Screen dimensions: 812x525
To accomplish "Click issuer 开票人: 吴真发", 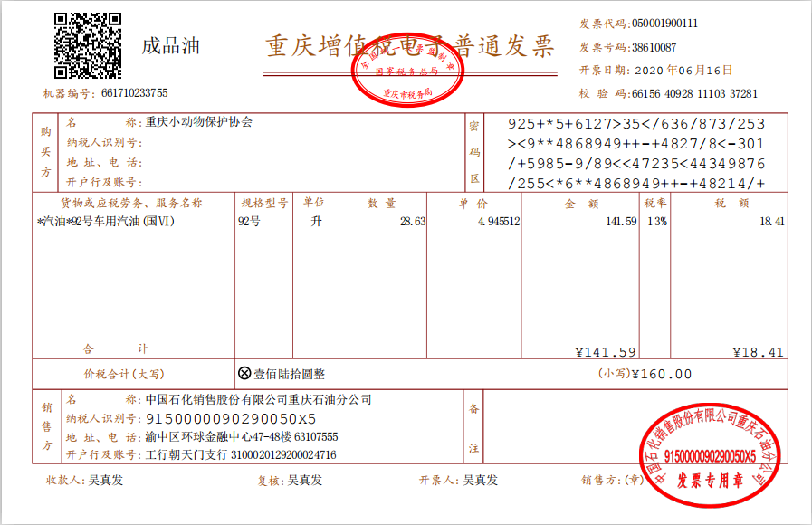I will tap(458, 481).
